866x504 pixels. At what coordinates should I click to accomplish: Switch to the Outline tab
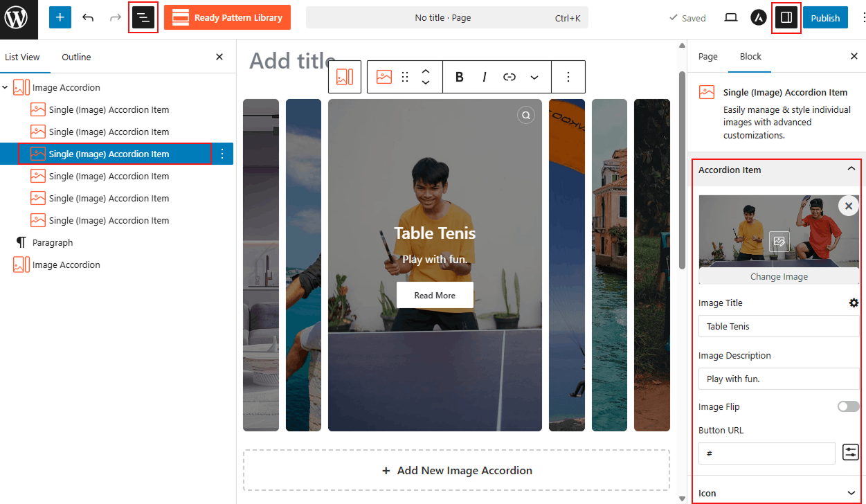pos(76,57)
